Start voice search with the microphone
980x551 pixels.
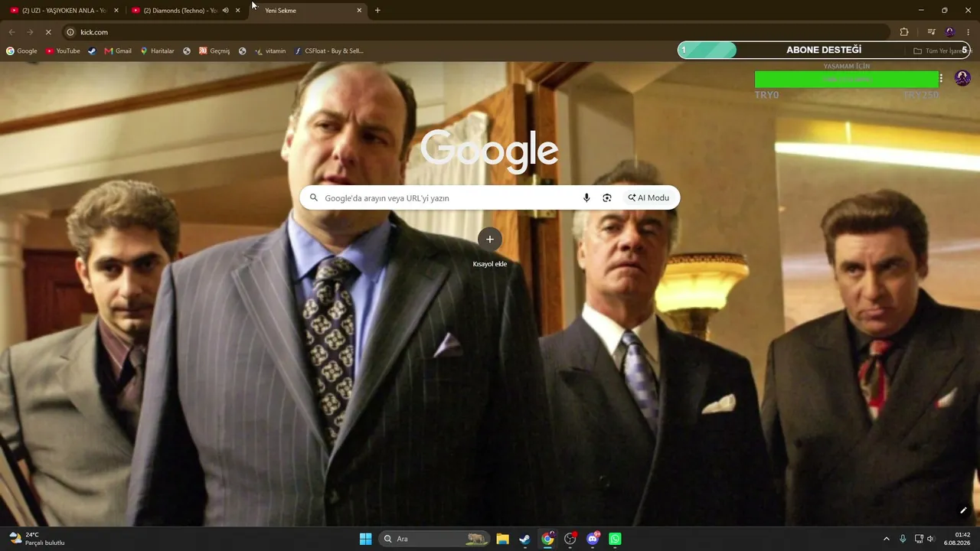(x=586, y=197)
